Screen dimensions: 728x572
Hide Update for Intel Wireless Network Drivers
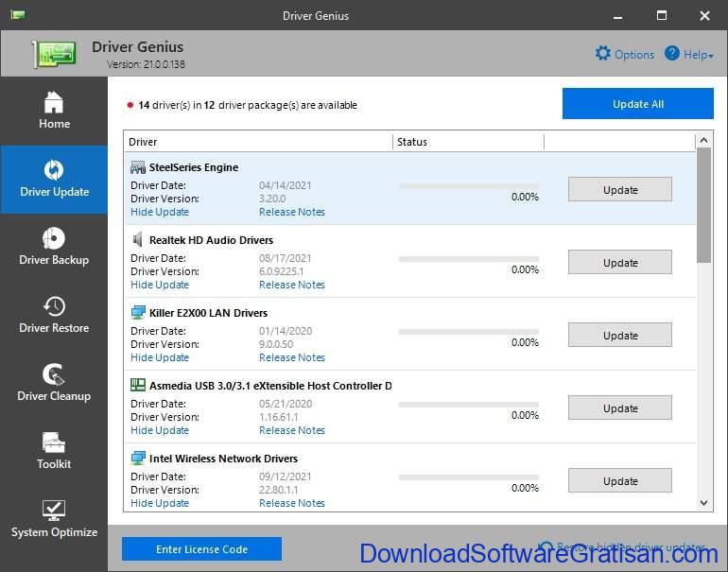tap(160, 503)
